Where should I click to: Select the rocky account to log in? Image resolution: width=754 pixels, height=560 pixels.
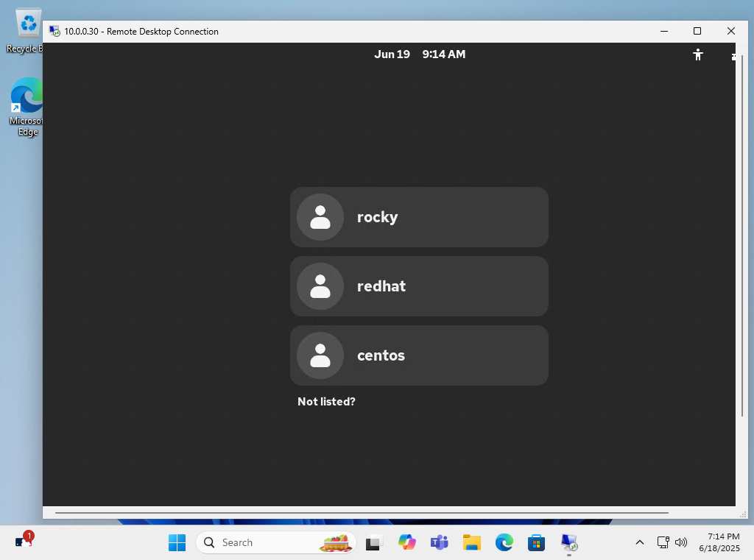point(419,217)
